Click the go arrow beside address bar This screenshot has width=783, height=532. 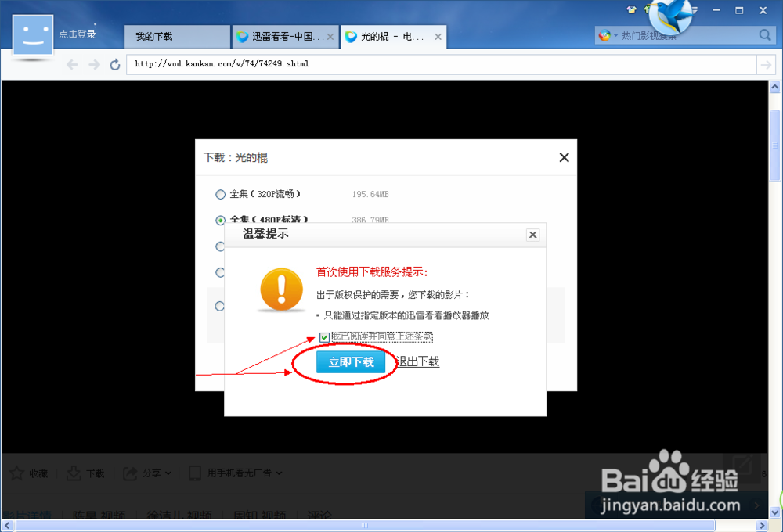pos(766,64)
